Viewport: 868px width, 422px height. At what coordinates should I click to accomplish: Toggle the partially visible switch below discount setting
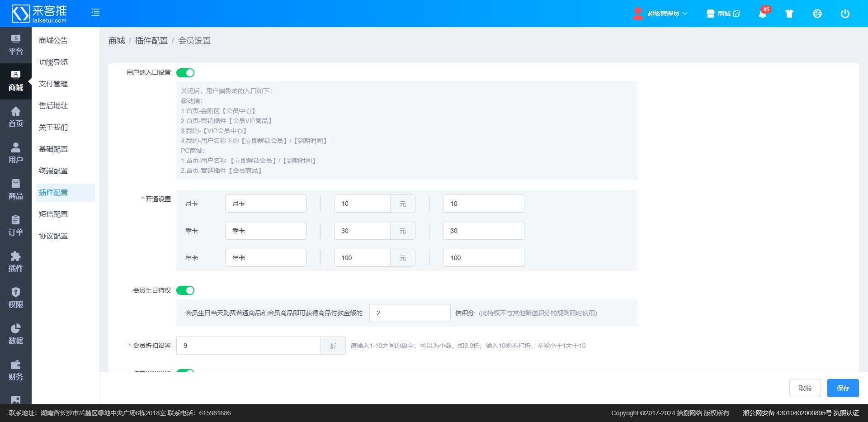[185, 370]
